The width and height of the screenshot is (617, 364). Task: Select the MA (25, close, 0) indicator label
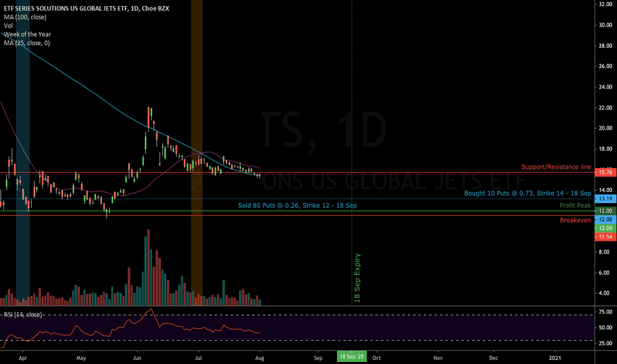click(26, 43)
